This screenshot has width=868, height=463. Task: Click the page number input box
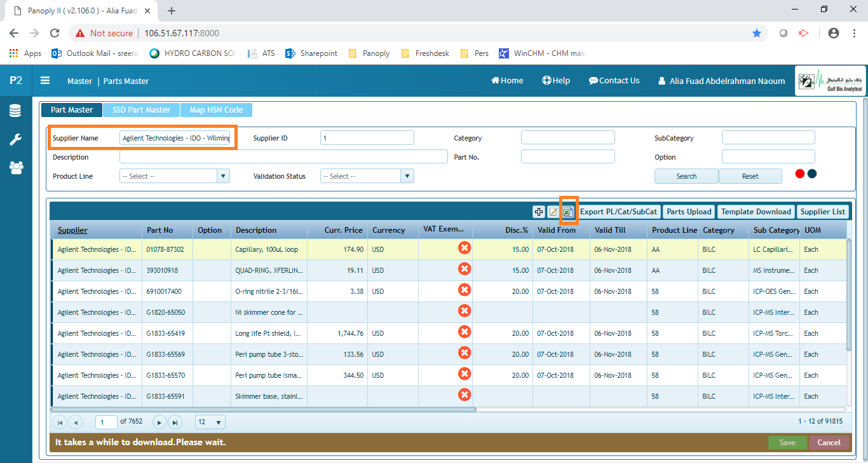coord(106,422)
